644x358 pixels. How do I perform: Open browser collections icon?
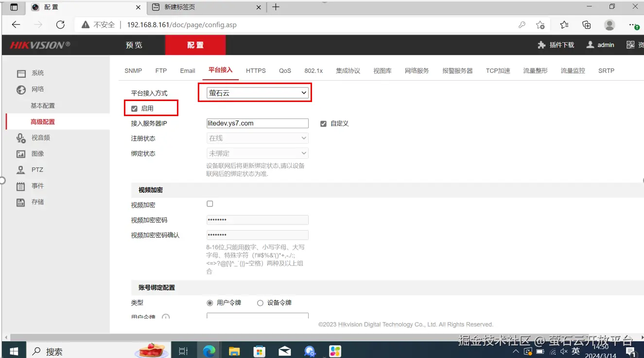point(587,25)
